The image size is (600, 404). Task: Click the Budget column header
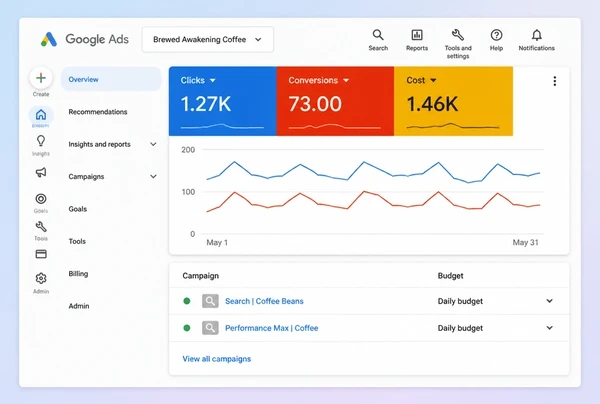(450, 276)
